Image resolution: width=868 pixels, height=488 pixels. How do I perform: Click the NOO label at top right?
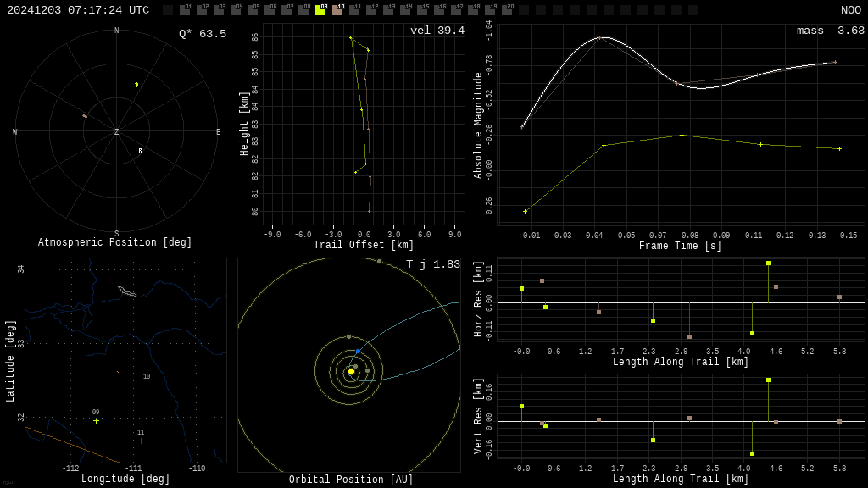pos(851,10)
